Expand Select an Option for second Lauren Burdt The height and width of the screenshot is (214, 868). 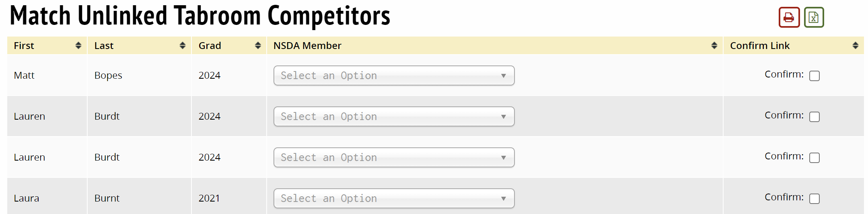click(x=394, y=158)
